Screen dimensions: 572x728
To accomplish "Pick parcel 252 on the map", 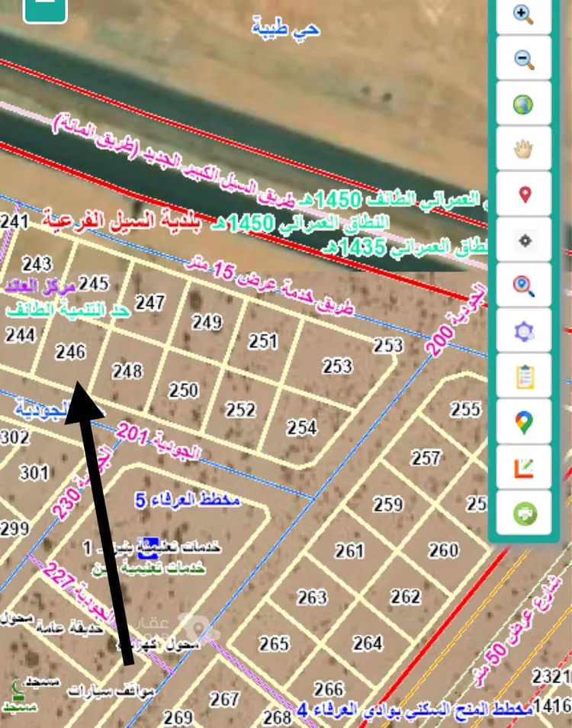I will [240, 410].
